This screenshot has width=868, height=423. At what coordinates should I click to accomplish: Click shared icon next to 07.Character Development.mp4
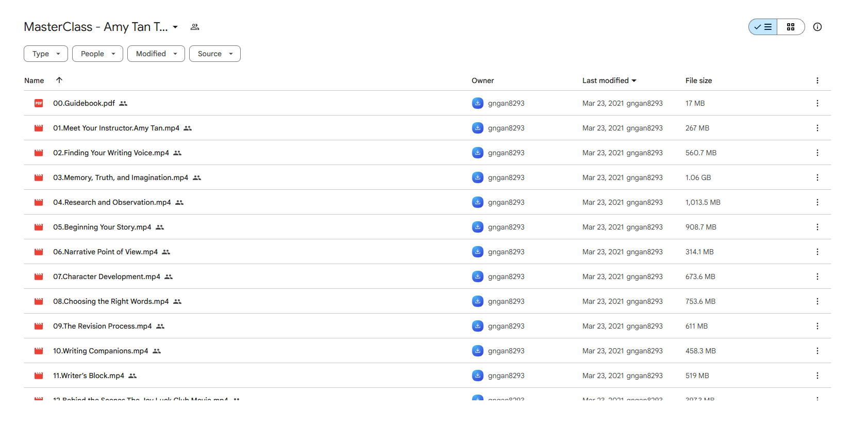tap(169, 276)
